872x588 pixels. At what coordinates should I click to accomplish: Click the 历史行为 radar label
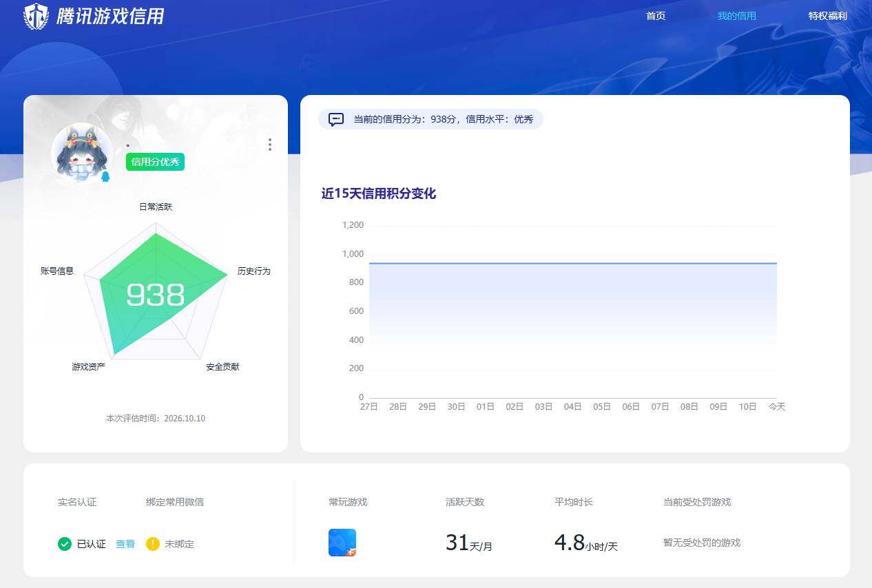point(254,271)
